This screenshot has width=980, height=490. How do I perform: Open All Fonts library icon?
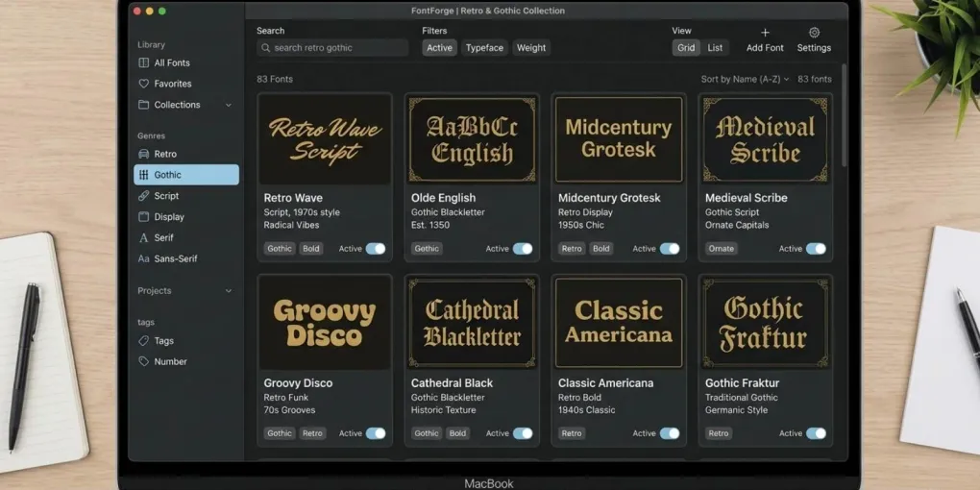[x=144, y=62]
